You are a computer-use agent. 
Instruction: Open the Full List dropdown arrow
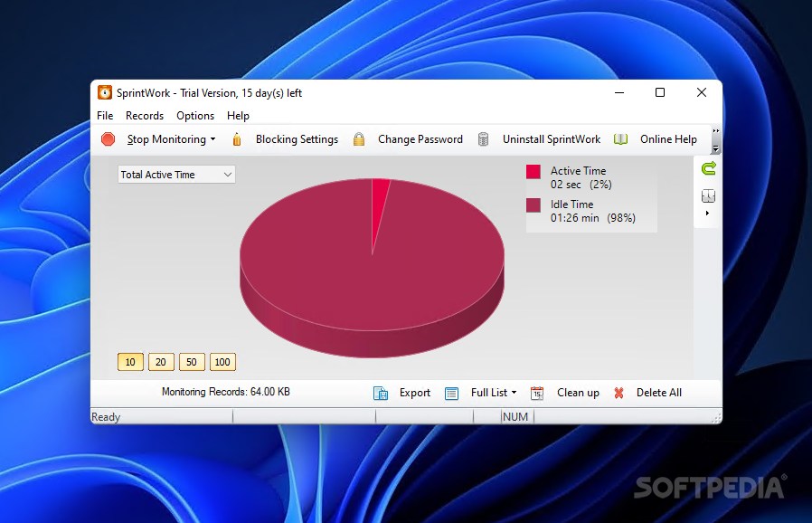coord(514,393)
